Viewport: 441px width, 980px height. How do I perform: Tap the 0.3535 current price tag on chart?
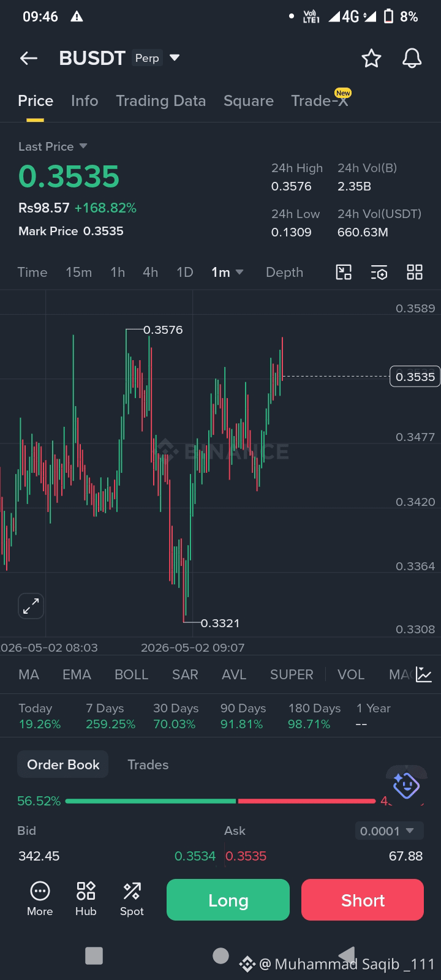415,377
